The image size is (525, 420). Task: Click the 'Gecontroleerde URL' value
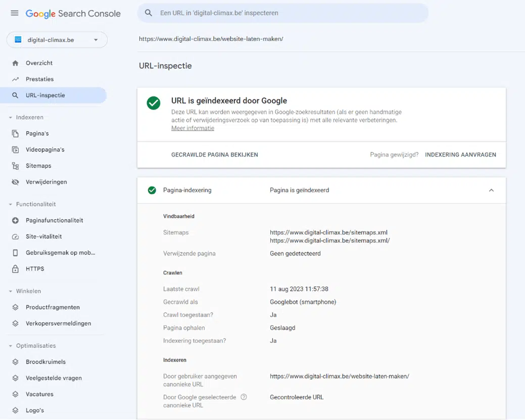click(297, 397)
